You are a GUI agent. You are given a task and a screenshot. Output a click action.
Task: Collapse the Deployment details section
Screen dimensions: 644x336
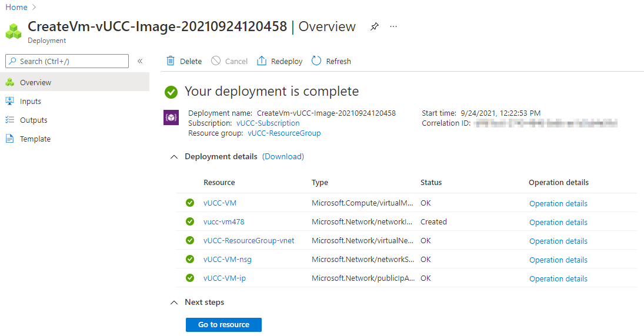point(174,157)
